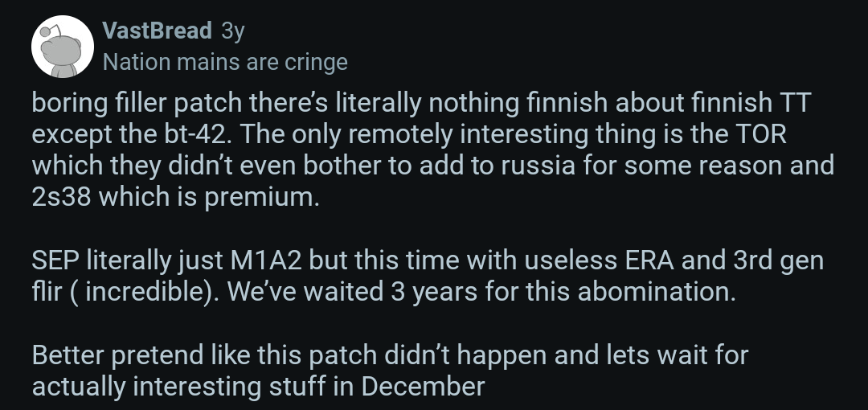Click the word 'December' at comment end
Image resolution: width=868 pixels, height=410 pixels.
(x=423, y=386)
